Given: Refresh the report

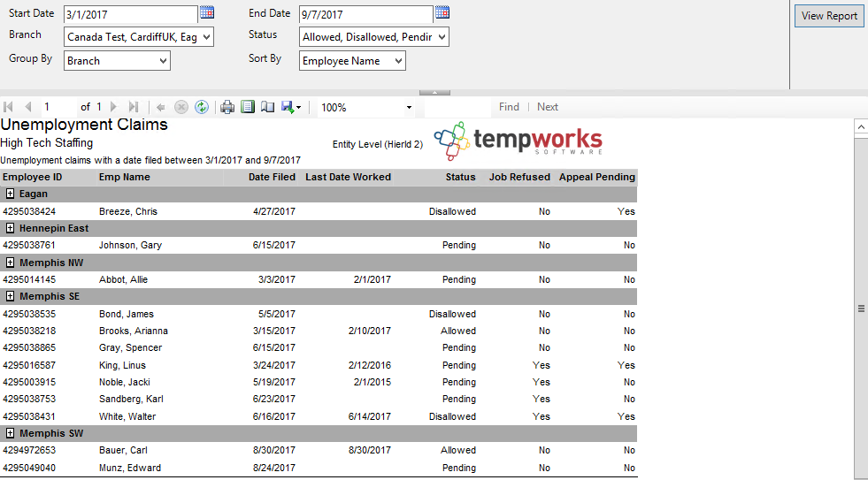Looking at the screenshot, I should pos(202,107).
